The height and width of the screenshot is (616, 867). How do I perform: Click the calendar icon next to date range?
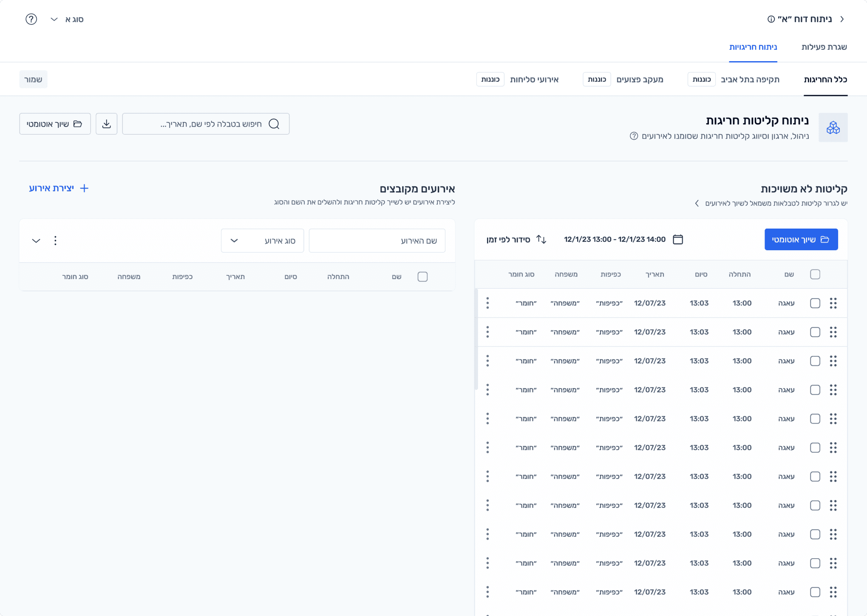point(678,240)
